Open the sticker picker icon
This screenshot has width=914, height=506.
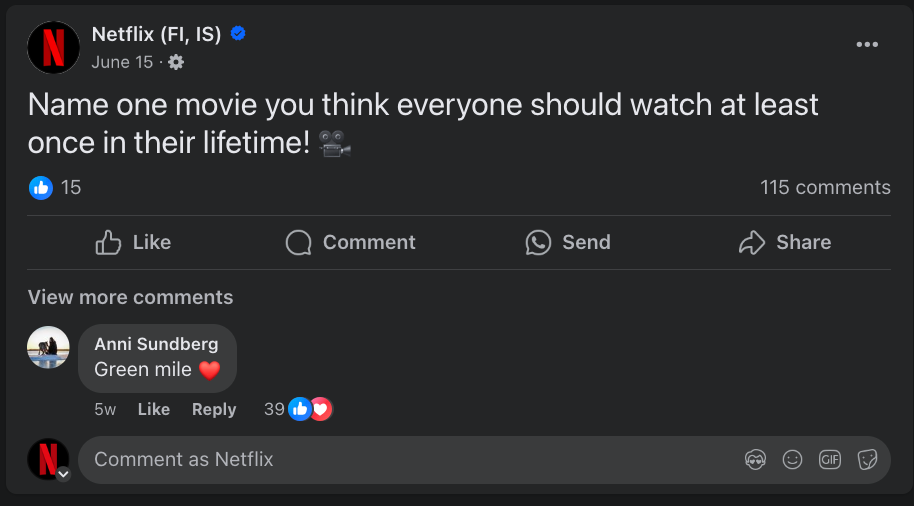pos(867,460)
